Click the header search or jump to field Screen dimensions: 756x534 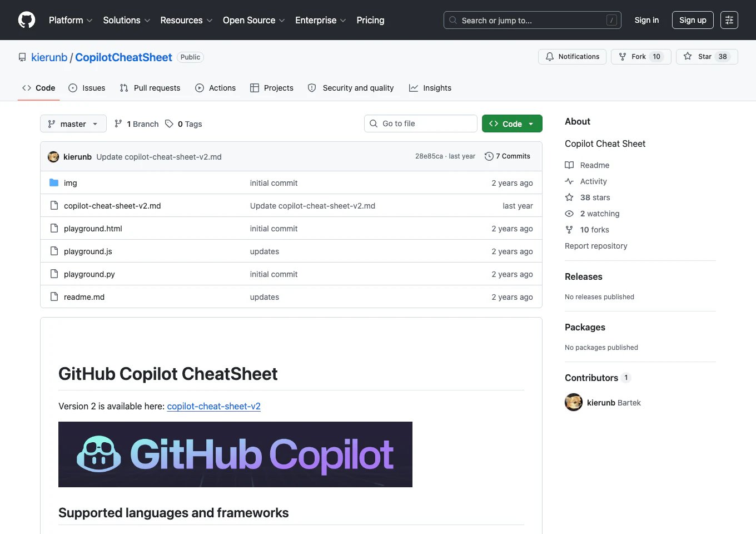tap(533, 20)
